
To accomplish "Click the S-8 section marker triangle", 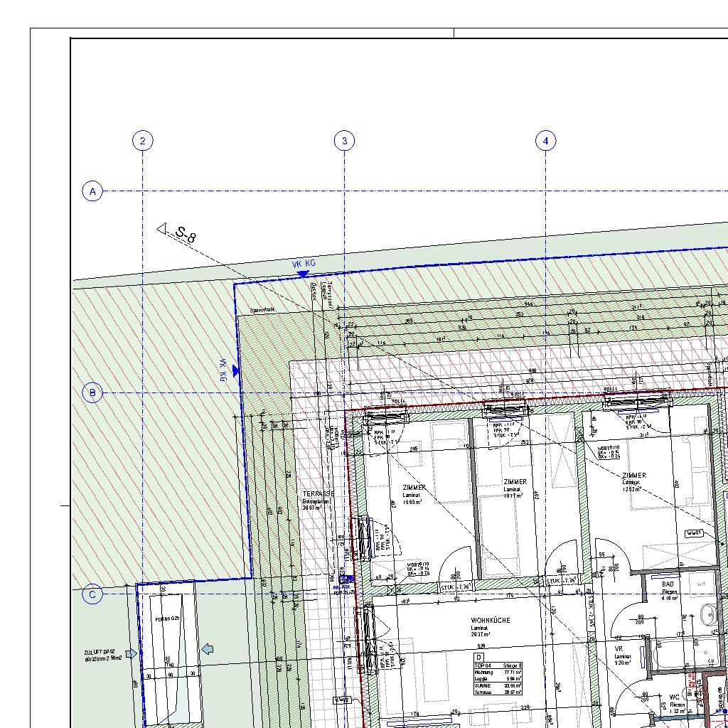I will click(x=162, y=228).
